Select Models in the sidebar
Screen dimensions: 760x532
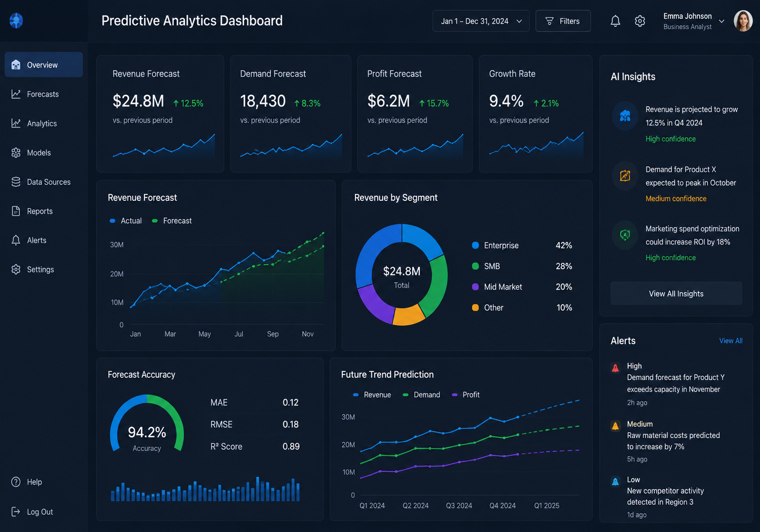pyautogui.click(x=44, y=153)
